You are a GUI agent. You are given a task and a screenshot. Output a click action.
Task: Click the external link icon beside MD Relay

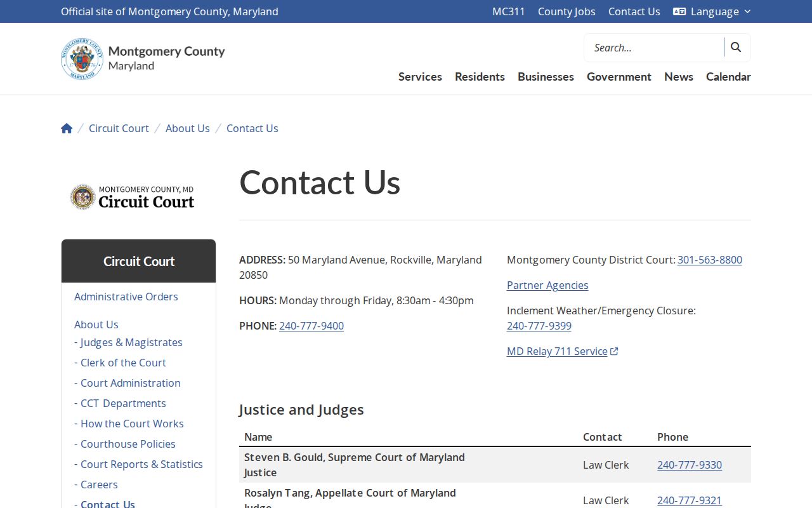click(614, 351)
